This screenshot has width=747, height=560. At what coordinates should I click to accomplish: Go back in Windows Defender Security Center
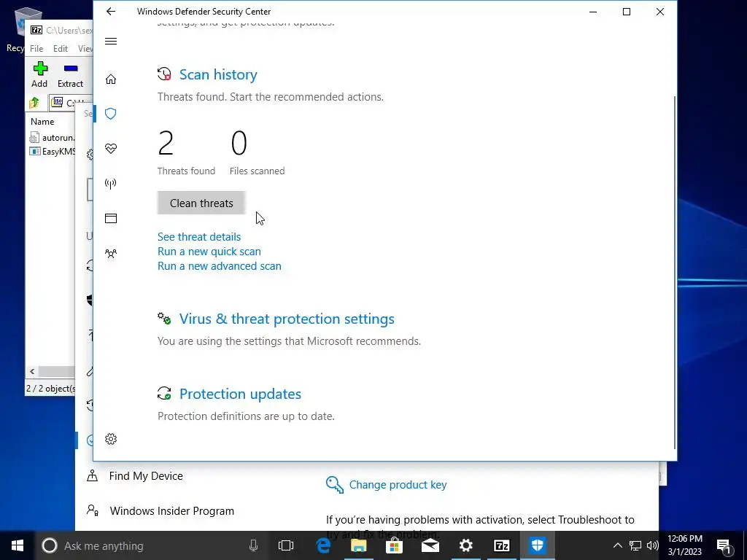coord(111,12)
